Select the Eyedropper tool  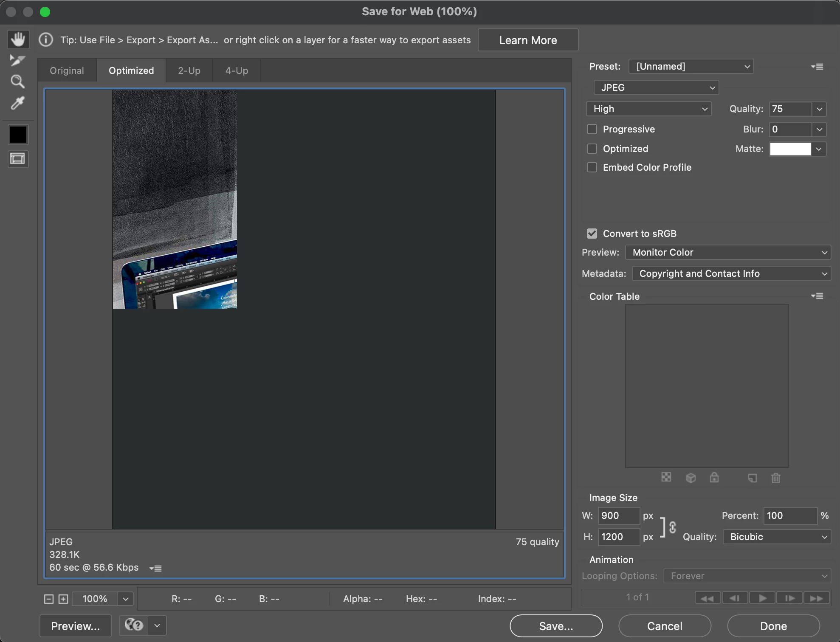17,103
